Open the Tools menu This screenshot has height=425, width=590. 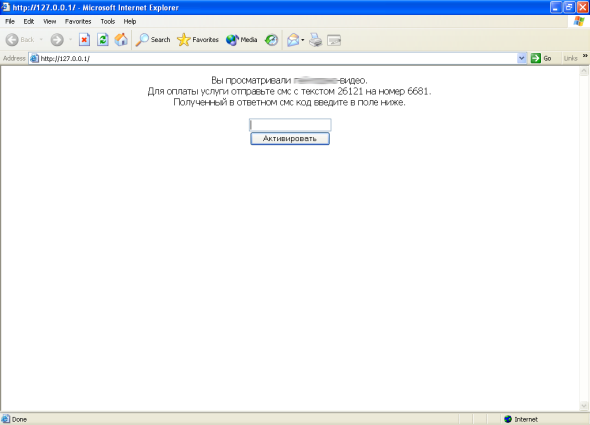tap(108, 21)
